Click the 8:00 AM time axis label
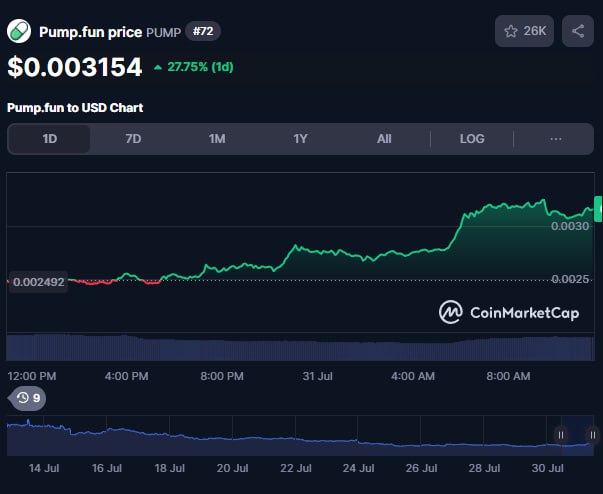This screenshot has width=603, height=494. (508, 376)
